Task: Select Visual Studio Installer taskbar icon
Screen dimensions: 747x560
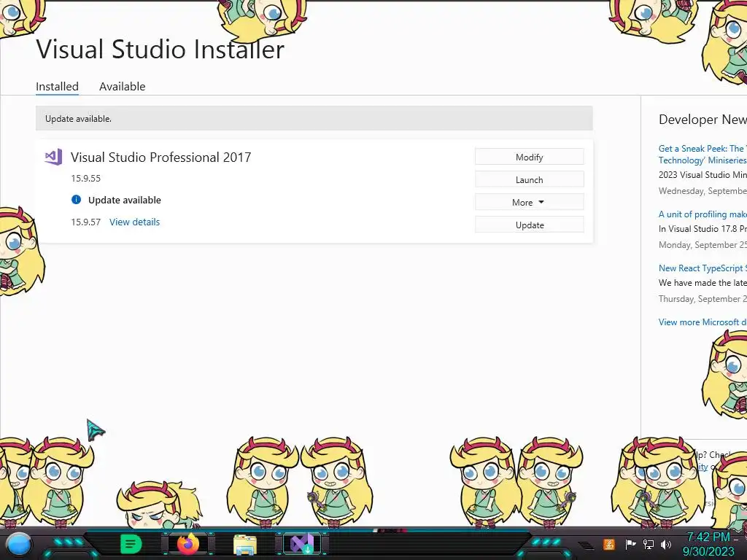Action: click(x=302, y=544)
